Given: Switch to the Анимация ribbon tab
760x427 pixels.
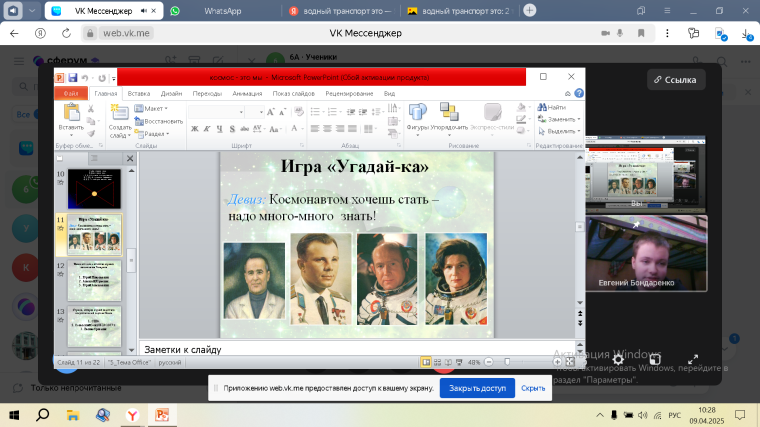Looking at the screenshot, I should tap(247, 94).
